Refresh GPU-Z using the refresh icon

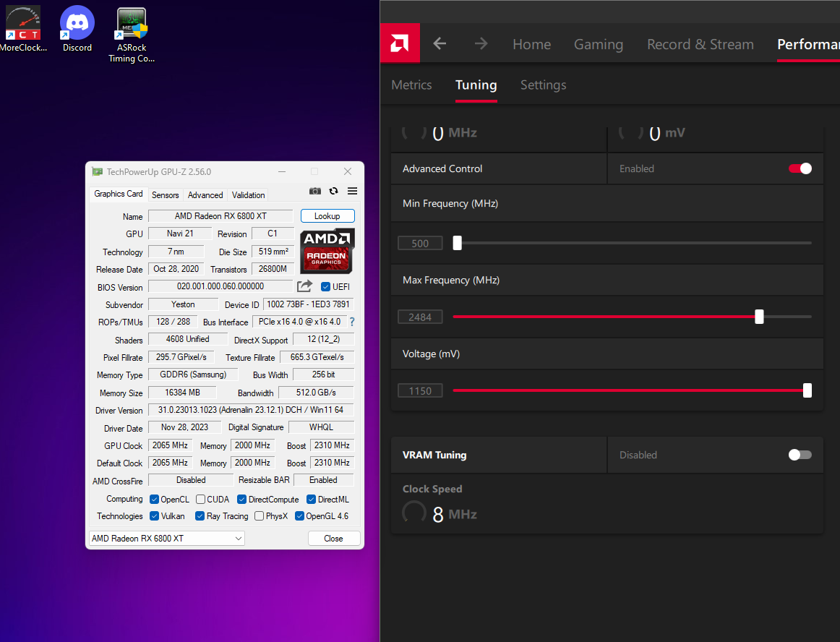[x=334, y=192]
